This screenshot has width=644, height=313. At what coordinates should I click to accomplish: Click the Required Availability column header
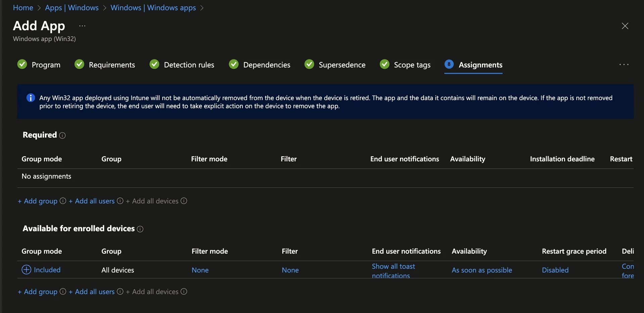click(467, 159)
